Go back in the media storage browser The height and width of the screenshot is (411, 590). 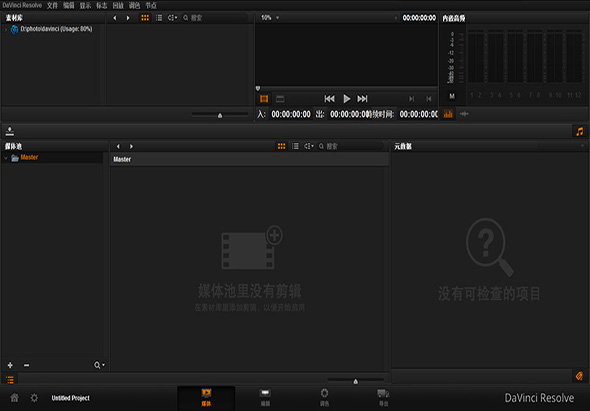coord(115,18)
